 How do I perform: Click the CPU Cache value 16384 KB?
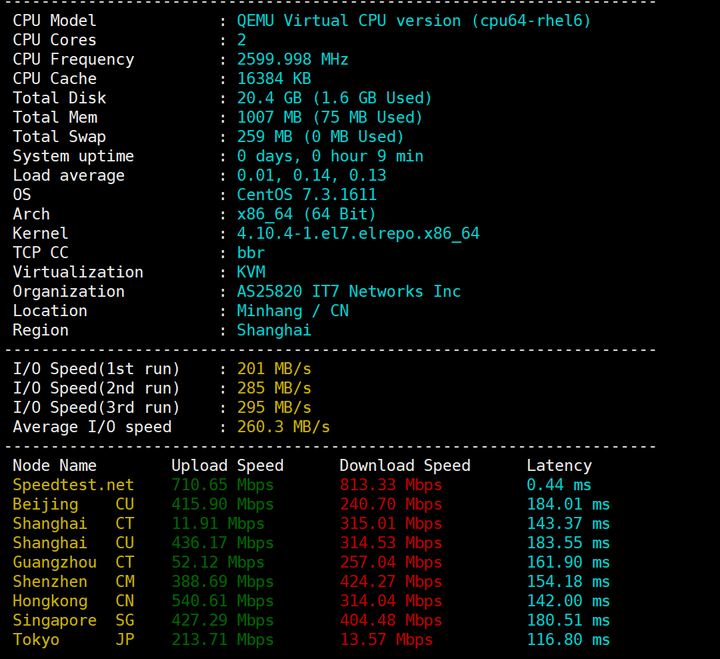[274, 78]
